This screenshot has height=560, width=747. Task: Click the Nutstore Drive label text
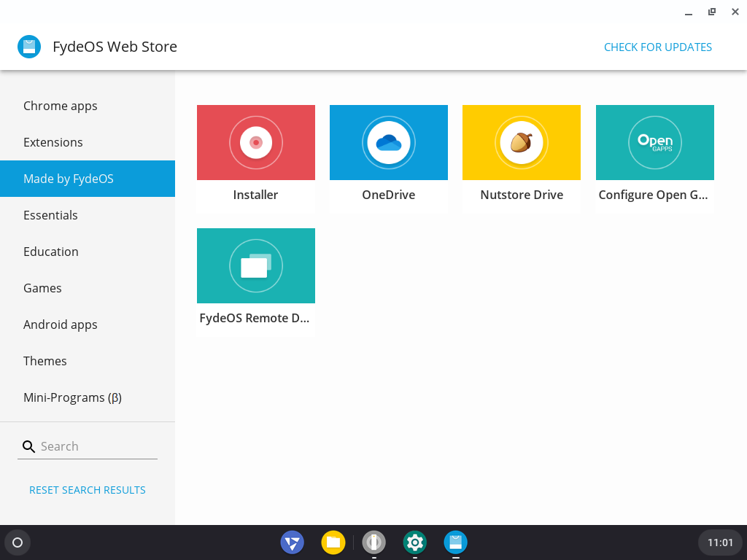(x=522, y=195)
